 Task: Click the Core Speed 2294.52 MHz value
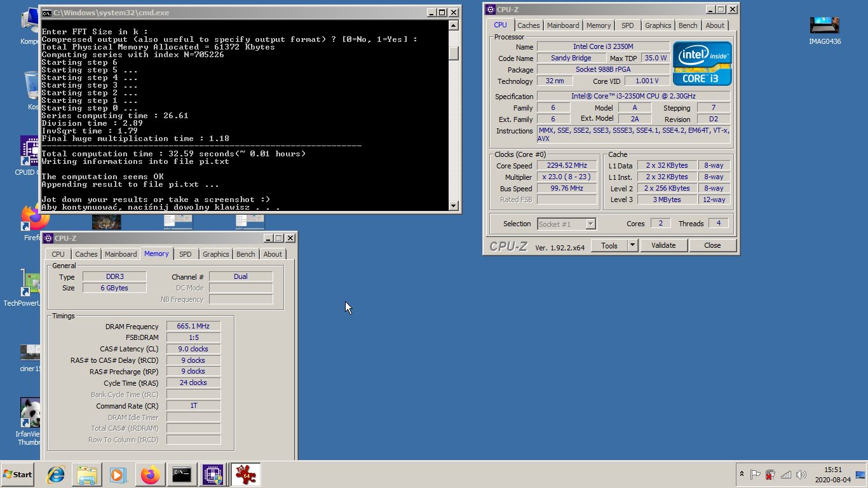567,165
